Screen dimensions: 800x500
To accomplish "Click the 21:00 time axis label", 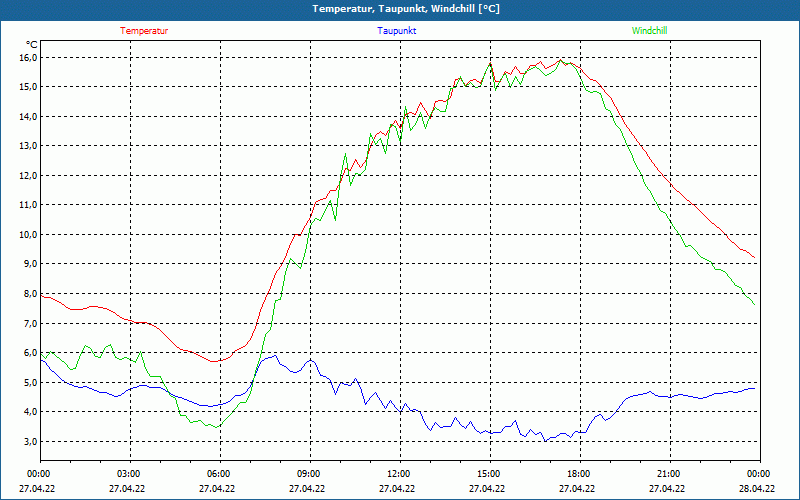I will [667, 474].
